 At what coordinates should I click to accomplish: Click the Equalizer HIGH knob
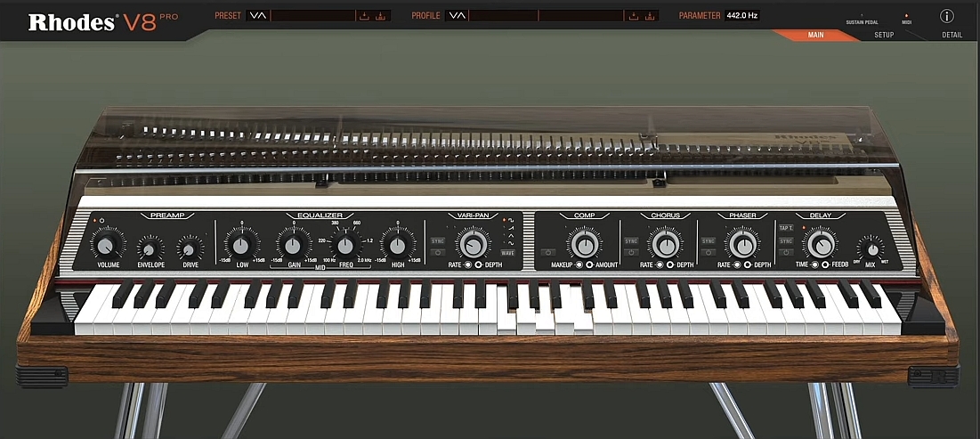pyautogui.click(x=398, y=245)
